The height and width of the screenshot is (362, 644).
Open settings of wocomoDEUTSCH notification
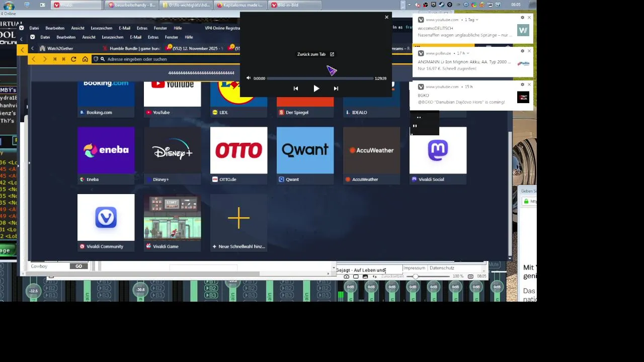coord(522,18)
